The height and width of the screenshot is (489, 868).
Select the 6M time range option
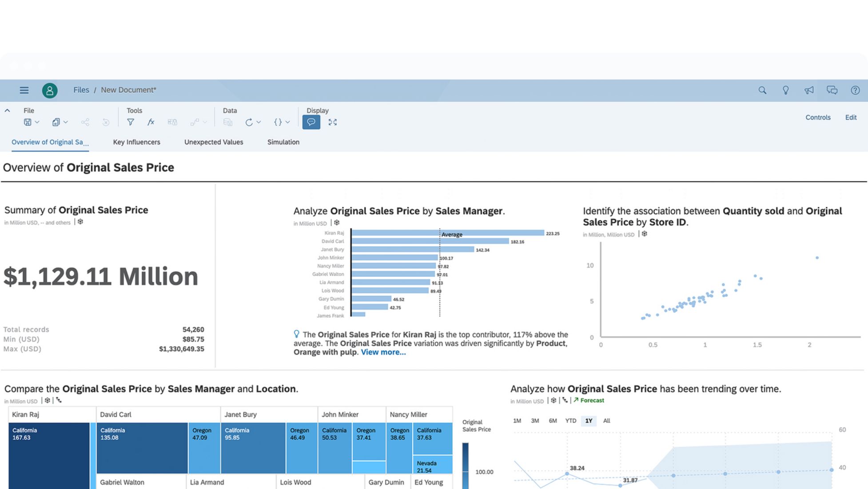tap(553, 421)
